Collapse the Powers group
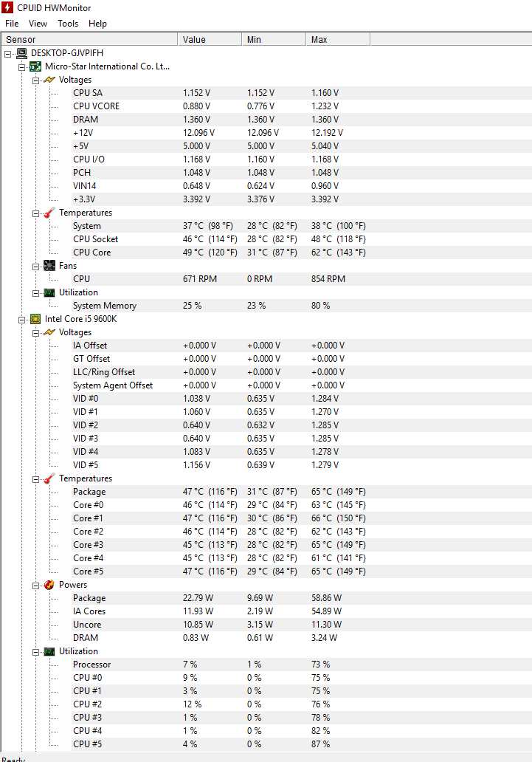 click(x=35, y=586)
